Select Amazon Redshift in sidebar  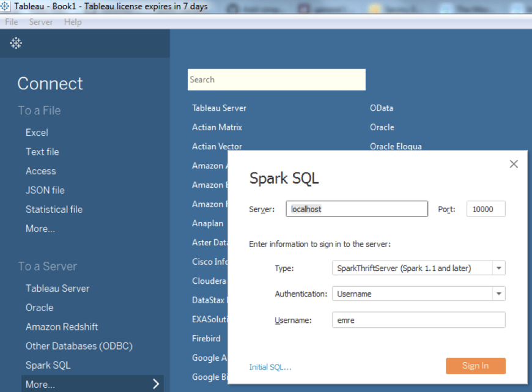click(x=62, y=327)
